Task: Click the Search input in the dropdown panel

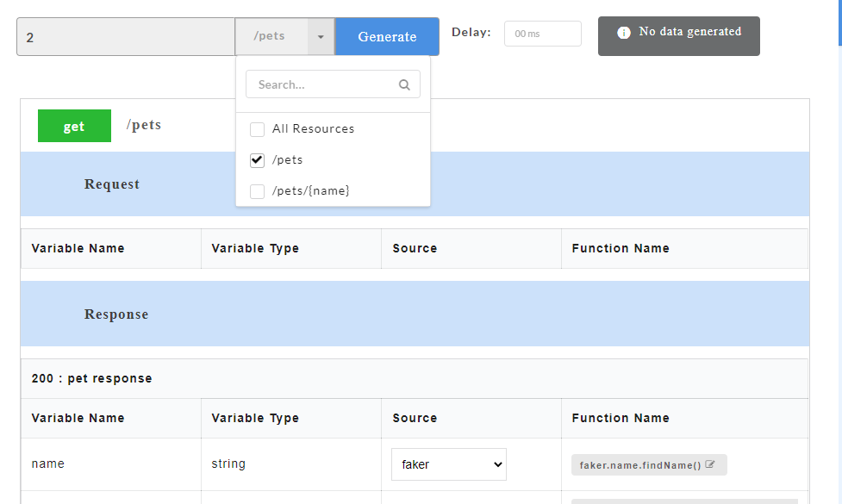Action: pyautogui.click(x=327, y=84)
